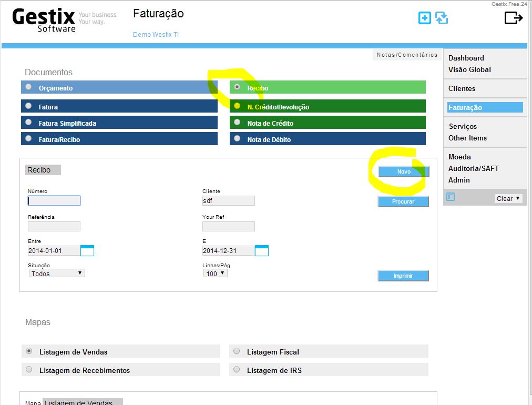
Task: Focus the Número input field
Action: click(x=54, y=200)
